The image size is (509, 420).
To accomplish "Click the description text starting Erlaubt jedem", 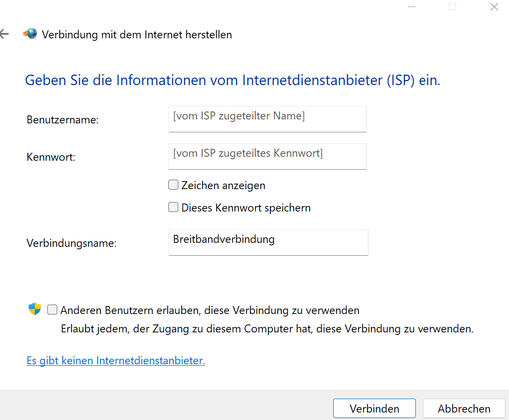I will (267, 329).
